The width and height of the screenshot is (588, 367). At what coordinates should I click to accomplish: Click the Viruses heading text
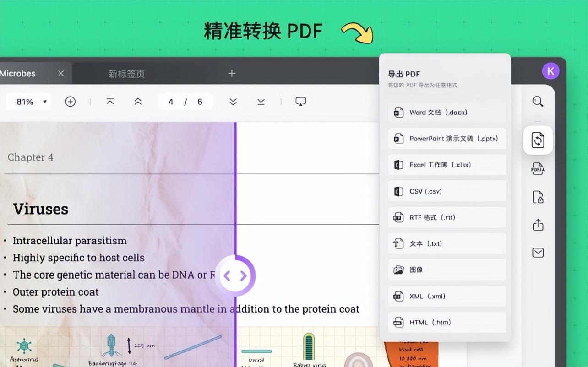point(41,209)
